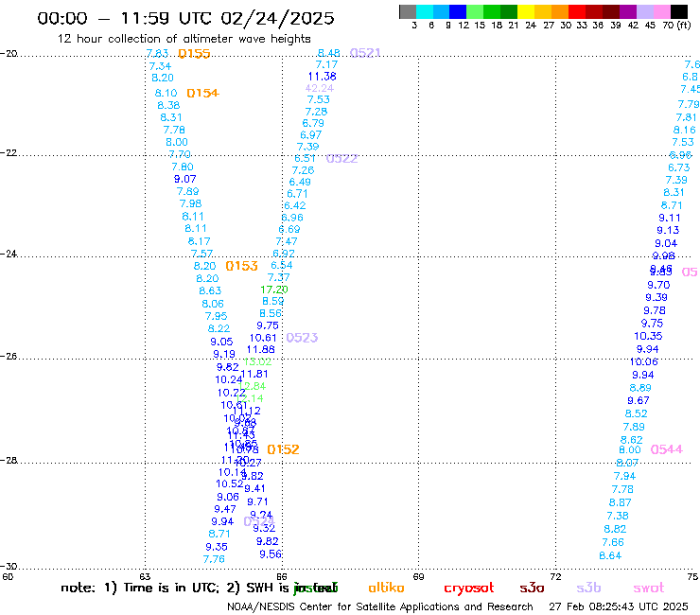
Task: Select altika track label 0153
Action: [x=241, y=266]
